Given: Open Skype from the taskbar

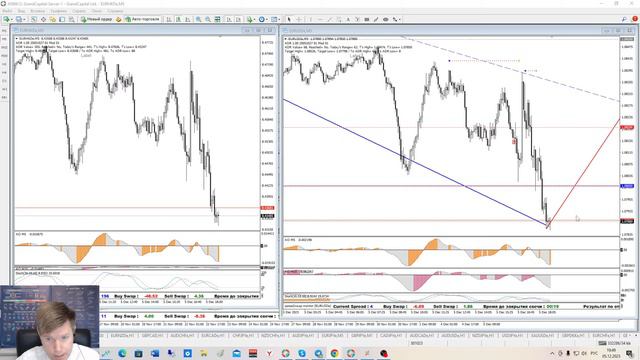Looking at the screenshot, I should point(302,353).
